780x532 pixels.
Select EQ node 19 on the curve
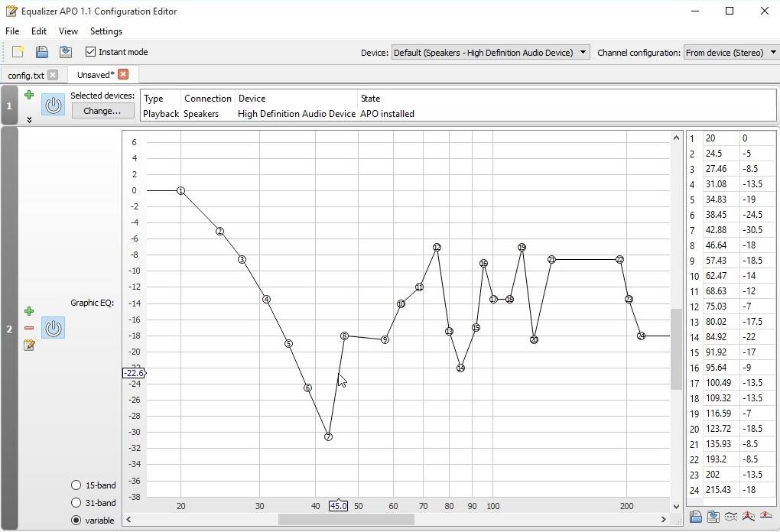[x=522, y=247]
